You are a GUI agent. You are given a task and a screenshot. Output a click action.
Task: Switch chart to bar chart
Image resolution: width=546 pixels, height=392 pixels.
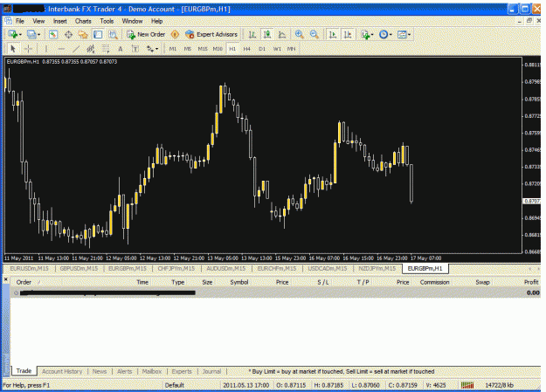coord(252,34)
